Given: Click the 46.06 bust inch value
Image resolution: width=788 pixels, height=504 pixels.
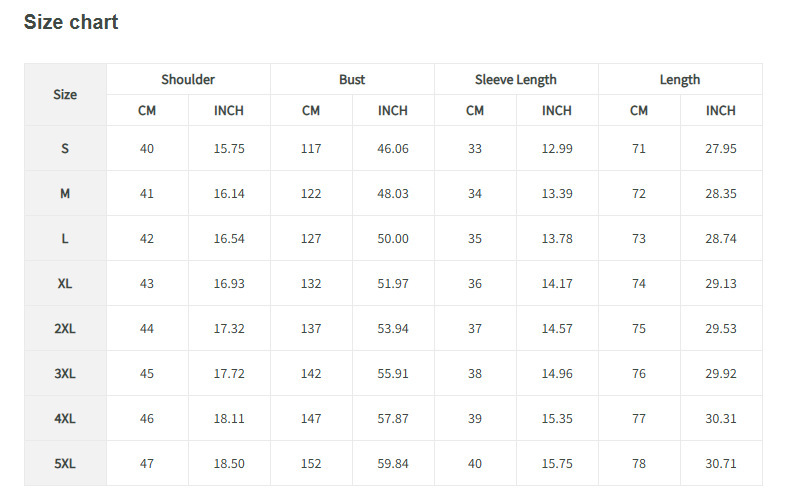Looking at the screenshot, I should (393, 148).
